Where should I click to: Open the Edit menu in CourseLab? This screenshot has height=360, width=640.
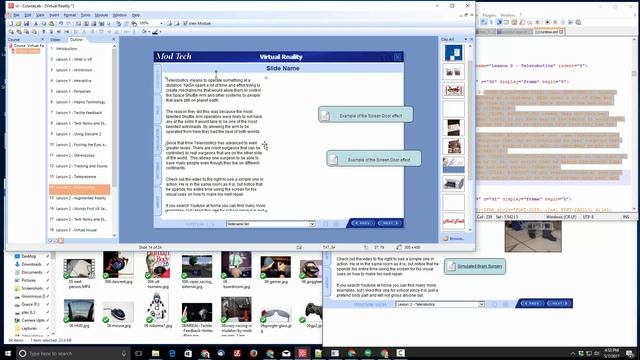coord(28,15)
